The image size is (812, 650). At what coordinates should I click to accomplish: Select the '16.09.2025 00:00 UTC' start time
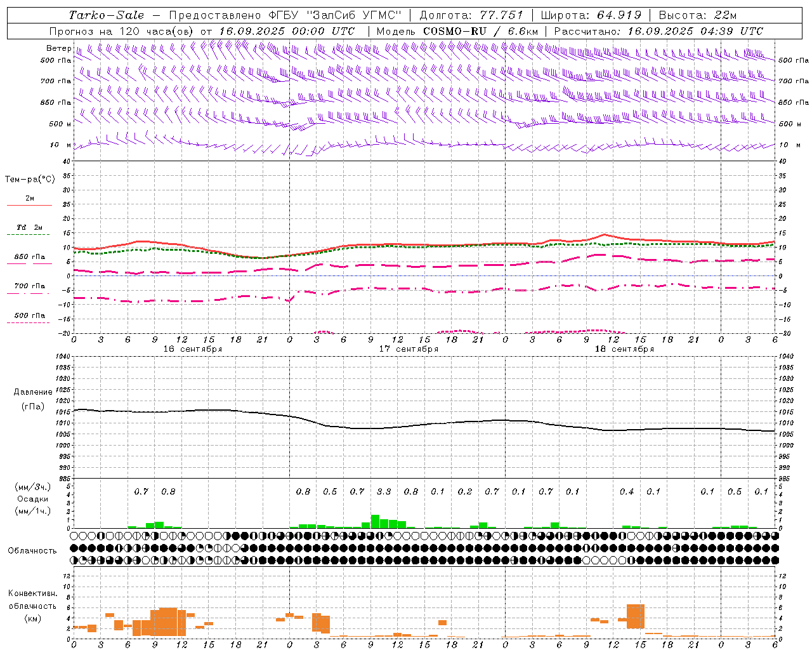pos(287,30)
